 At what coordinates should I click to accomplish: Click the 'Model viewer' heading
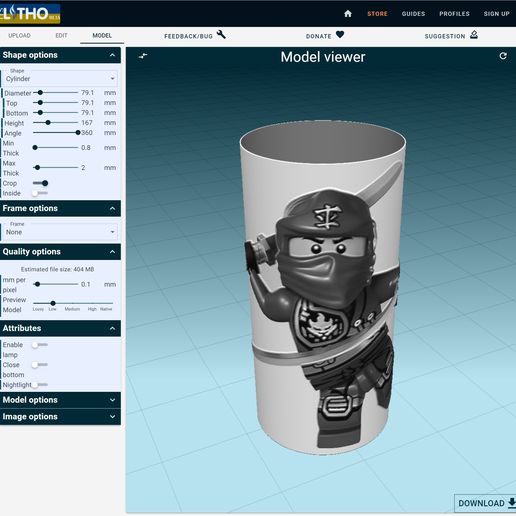coord(323,57)
